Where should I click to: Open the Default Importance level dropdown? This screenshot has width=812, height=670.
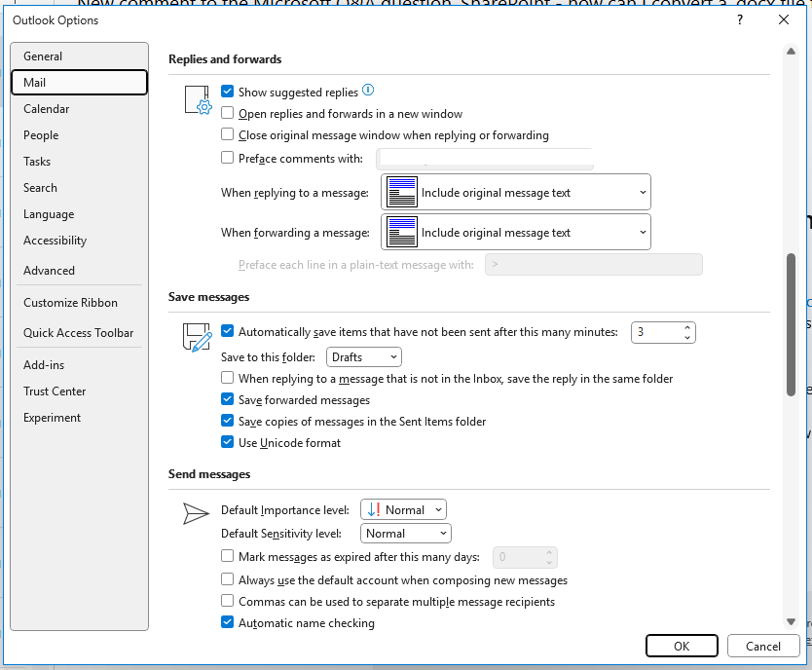click(x=403, y=510)
